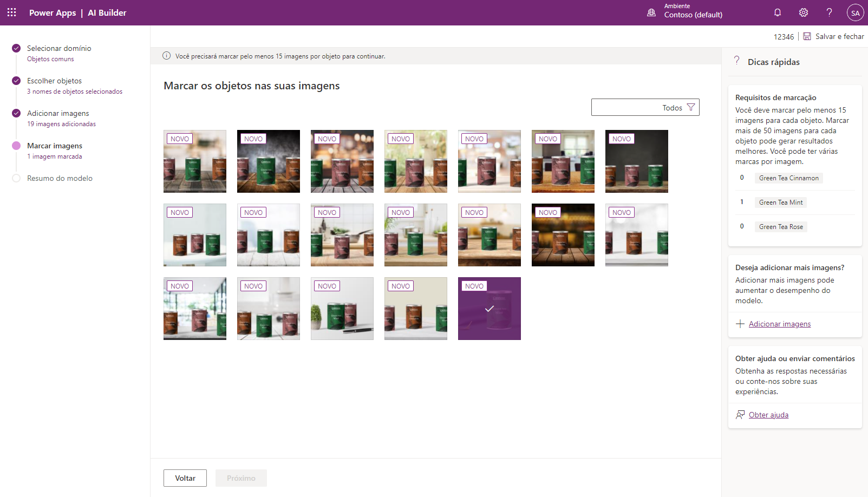Image resolution: width=868 pixels, height=497 pixels.
Task: Open the settings gear
Action: tap(804, 12)
